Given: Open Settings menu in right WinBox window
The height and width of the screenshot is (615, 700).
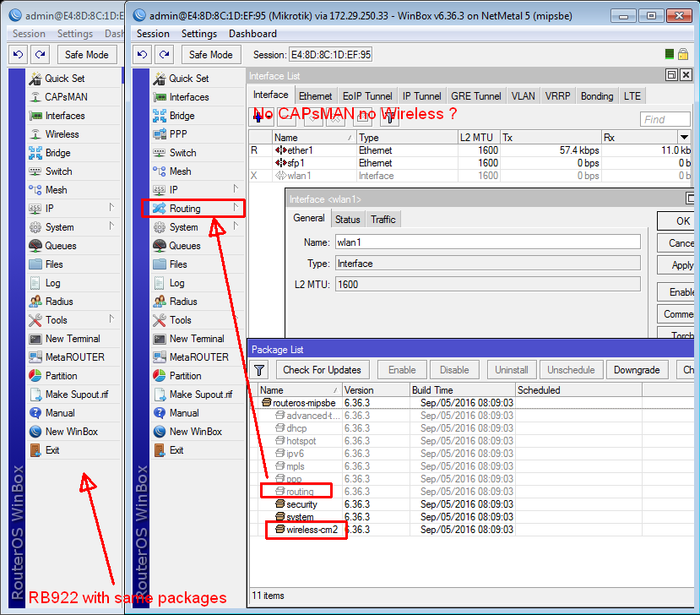Looking at the screenshot, I should click(x=199, y=34).
